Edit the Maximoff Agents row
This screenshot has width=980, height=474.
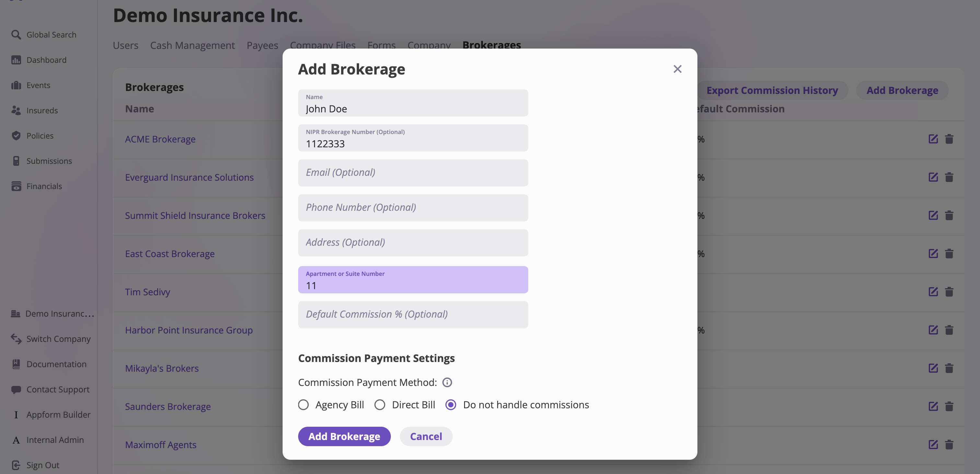point(933,444)
